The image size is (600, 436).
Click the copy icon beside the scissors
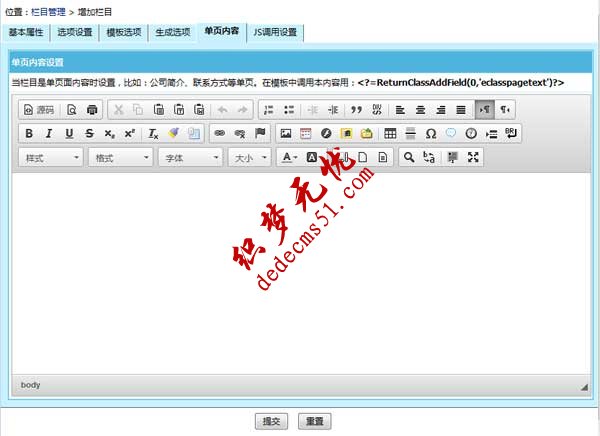pos(138,110)
